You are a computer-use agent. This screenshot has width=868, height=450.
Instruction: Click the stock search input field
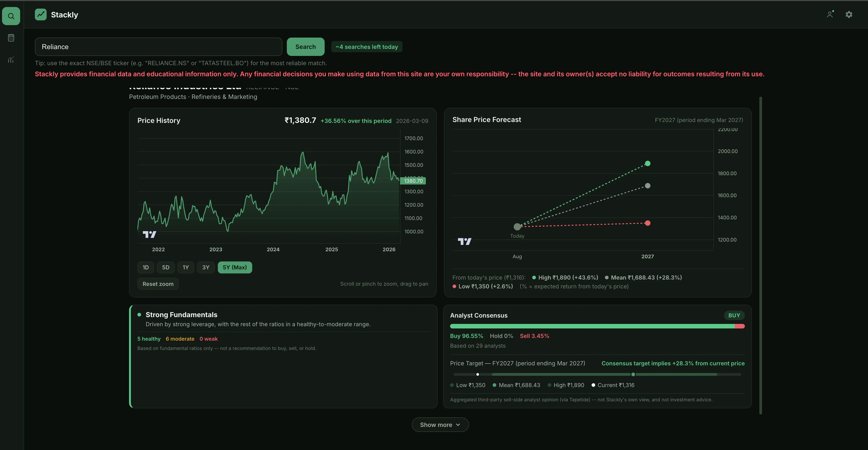click(x=158, y=47)
